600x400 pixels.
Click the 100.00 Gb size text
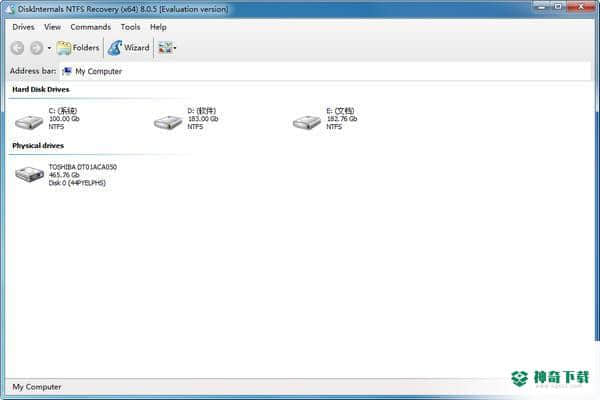tap(64, 119)
